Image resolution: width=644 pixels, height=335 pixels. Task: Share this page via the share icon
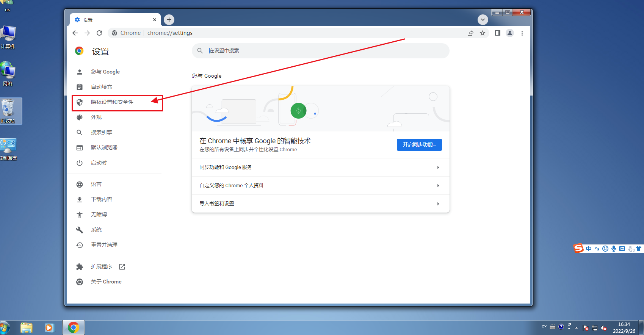[470, 33]
